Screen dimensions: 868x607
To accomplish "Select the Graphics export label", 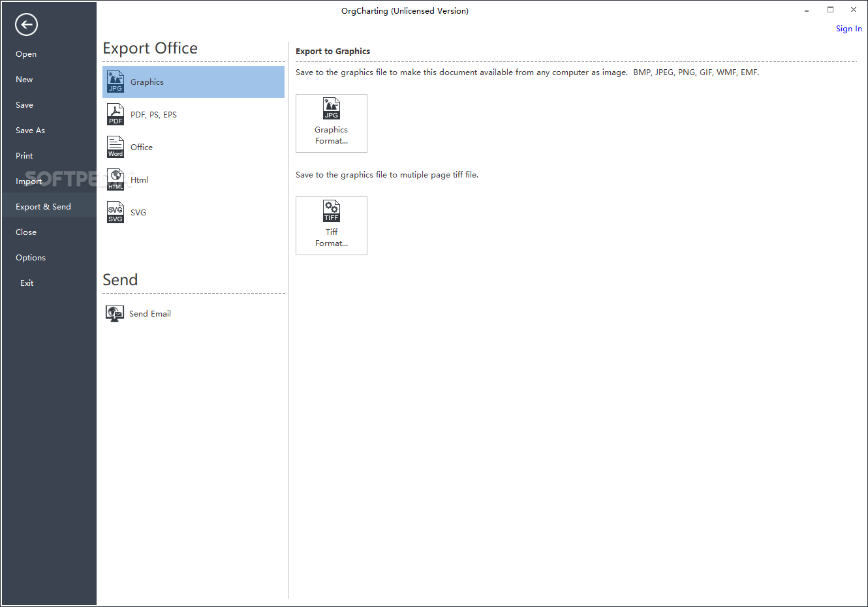I will click(x=147, y=82).
